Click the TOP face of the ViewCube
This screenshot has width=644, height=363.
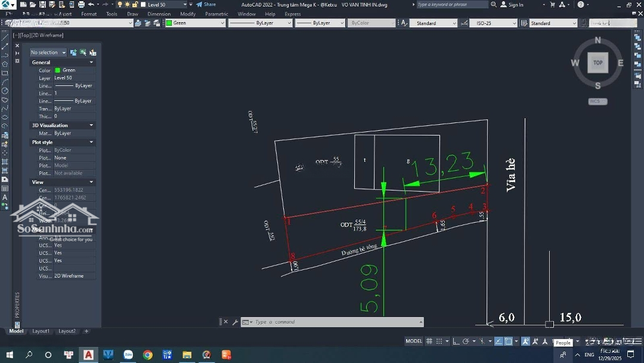click(597, 63)
